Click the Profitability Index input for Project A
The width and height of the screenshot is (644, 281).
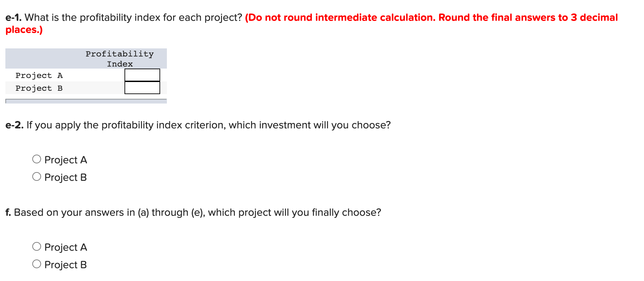tap(142, 75)
